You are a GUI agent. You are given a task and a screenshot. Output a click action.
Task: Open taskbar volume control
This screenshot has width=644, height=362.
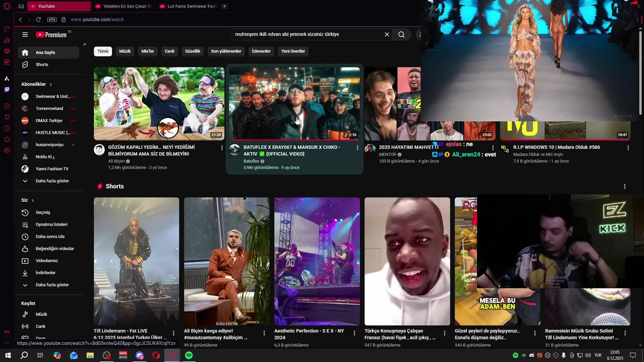click(x=587, y=355)
